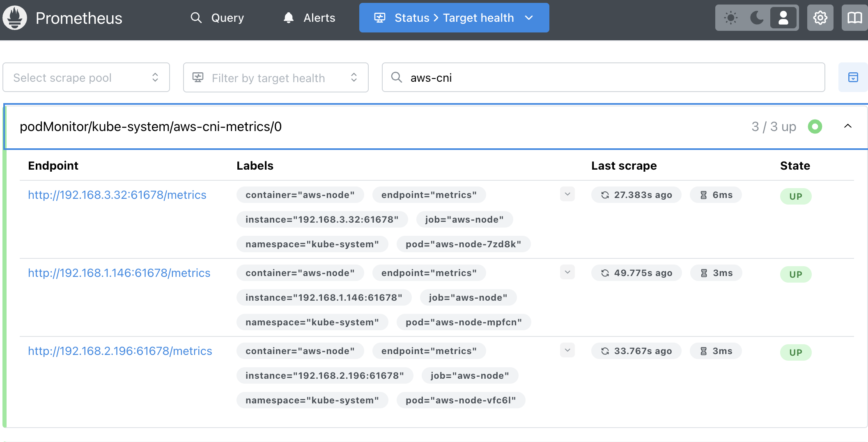Click the 49.775s ago last scrape badge
Screen dimensions: 868x442
pyautogui.click(x=636, y=273)
